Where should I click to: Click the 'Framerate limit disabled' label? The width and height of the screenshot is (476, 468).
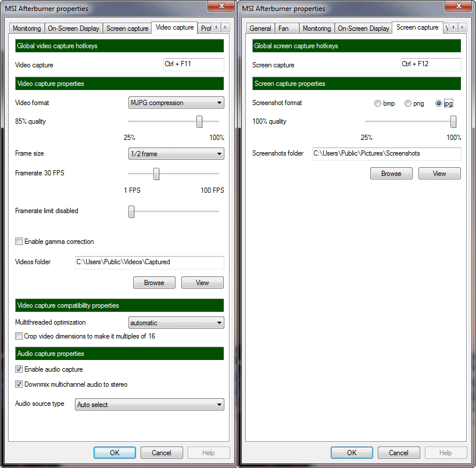point(46,211)
